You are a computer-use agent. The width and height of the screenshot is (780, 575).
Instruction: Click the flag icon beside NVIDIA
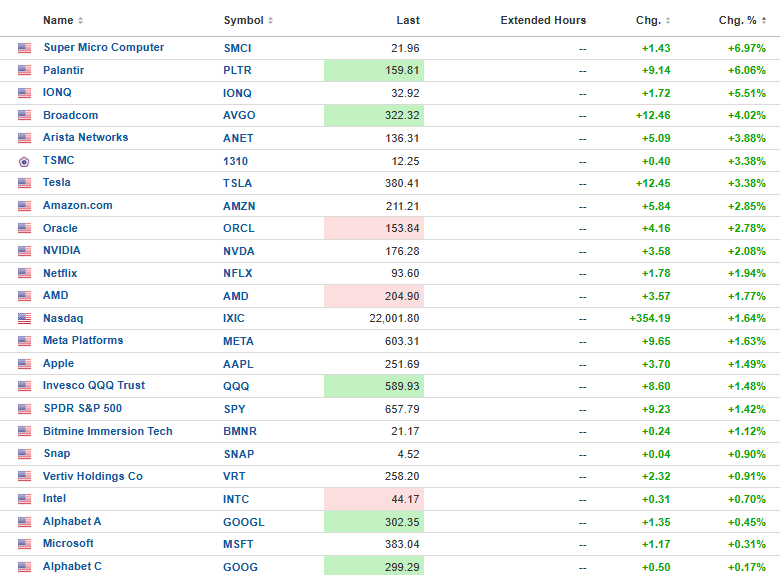click(24, 251)
